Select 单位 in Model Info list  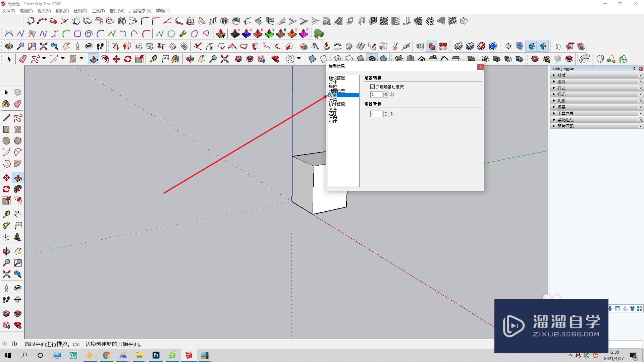(x=333, y=86)
